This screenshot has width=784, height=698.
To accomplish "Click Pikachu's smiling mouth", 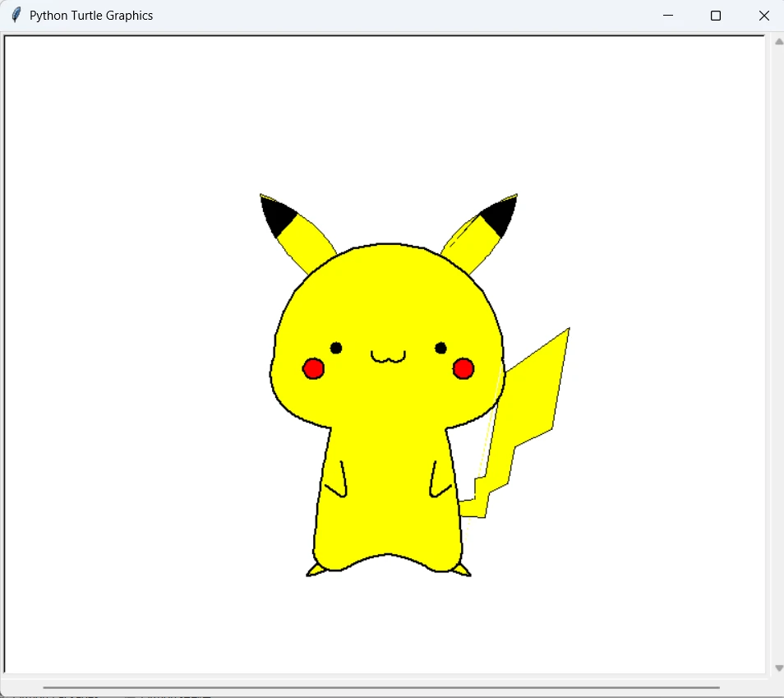I will 388,357.
